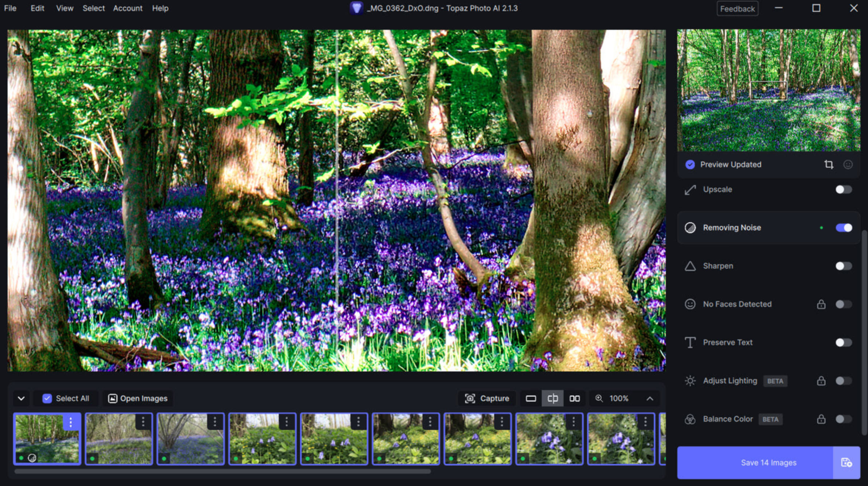The image size is (868, 486).
Task: Open first thumbnail's three-dot menu
Action: [71, 422]
